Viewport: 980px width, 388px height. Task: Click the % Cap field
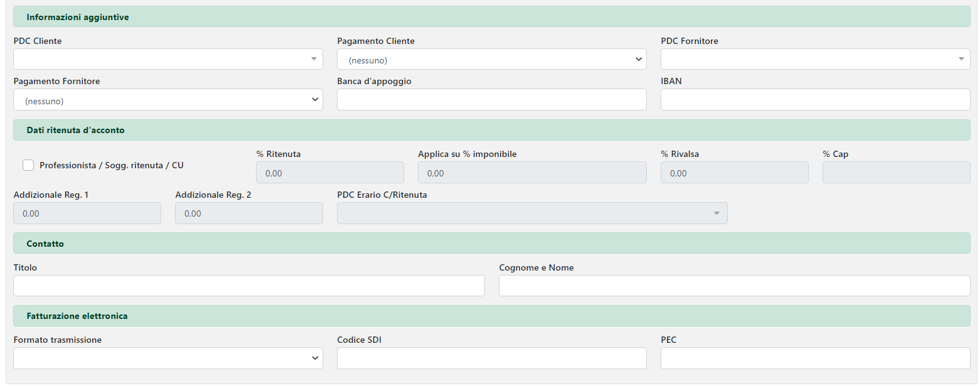point(896,173)
